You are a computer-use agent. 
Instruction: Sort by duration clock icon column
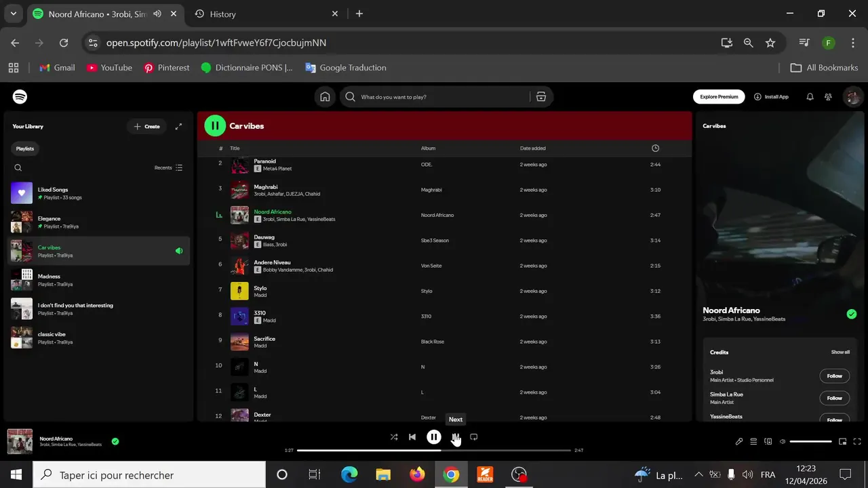(655, 148)
